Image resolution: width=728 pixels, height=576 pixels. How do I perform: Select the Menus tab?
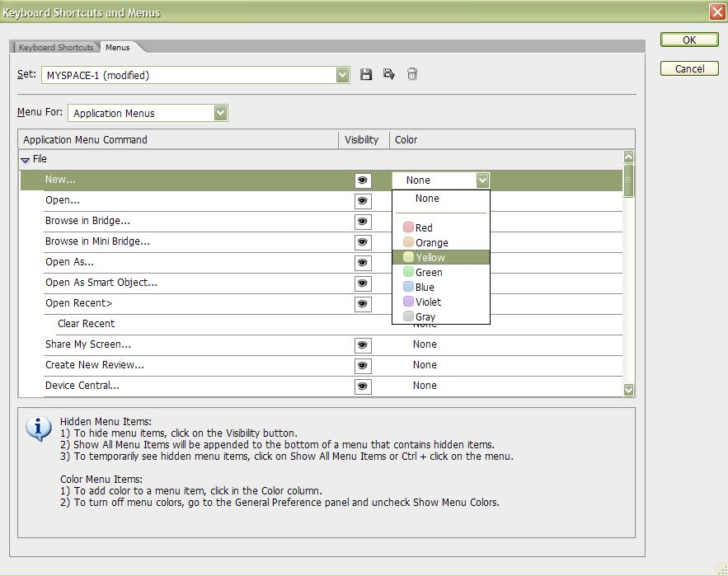coord(117,47)
